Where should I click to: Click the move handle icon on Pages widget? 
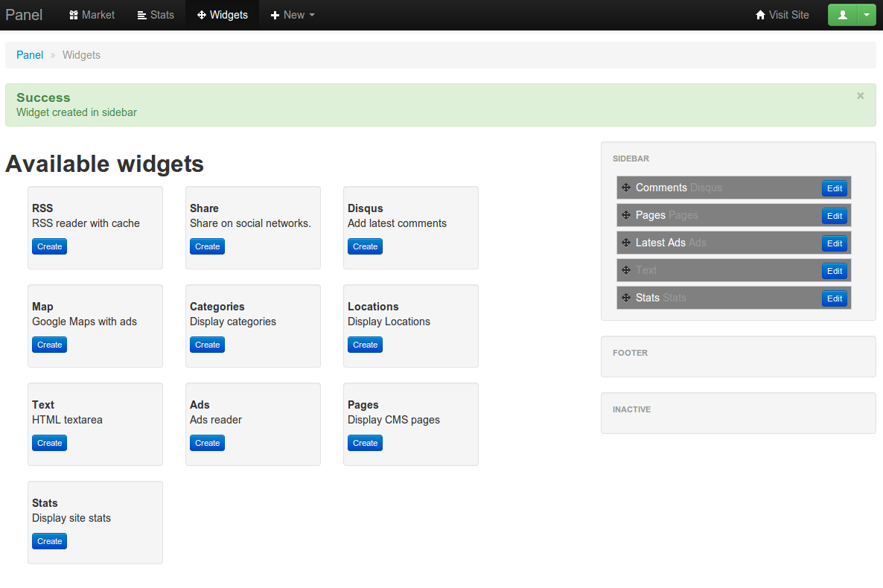(x=626, y=215)
